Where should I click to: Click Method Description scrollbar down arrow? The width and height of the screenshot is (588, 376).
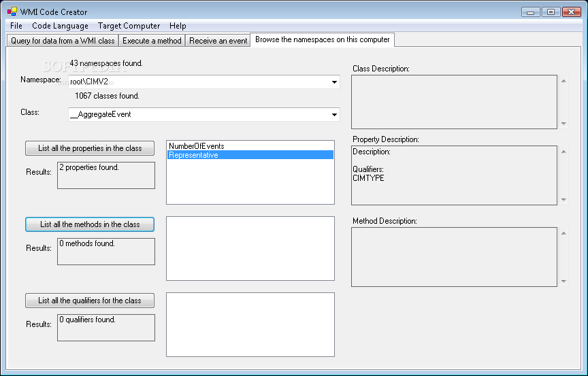point(563,281)
